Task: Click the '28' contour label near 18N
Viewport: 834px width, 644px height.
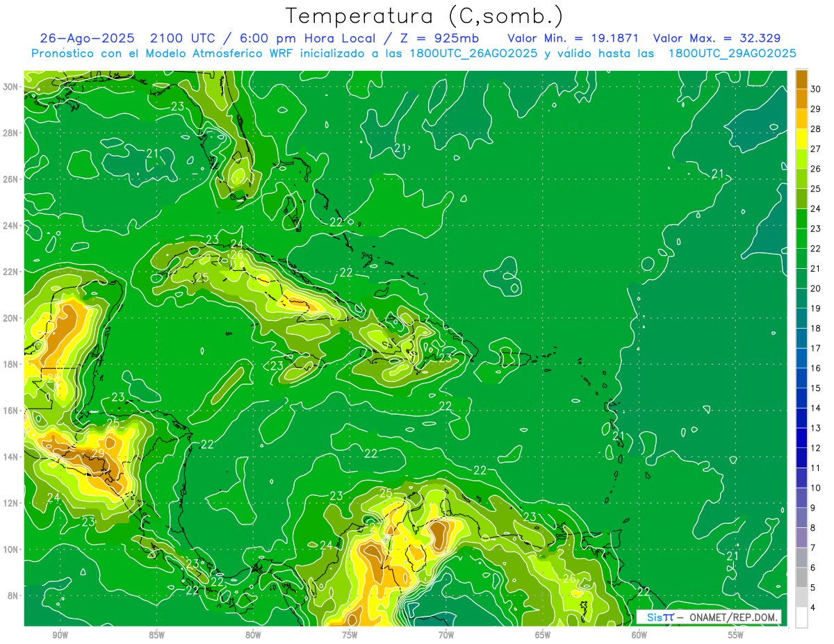Action: [54, 379]
